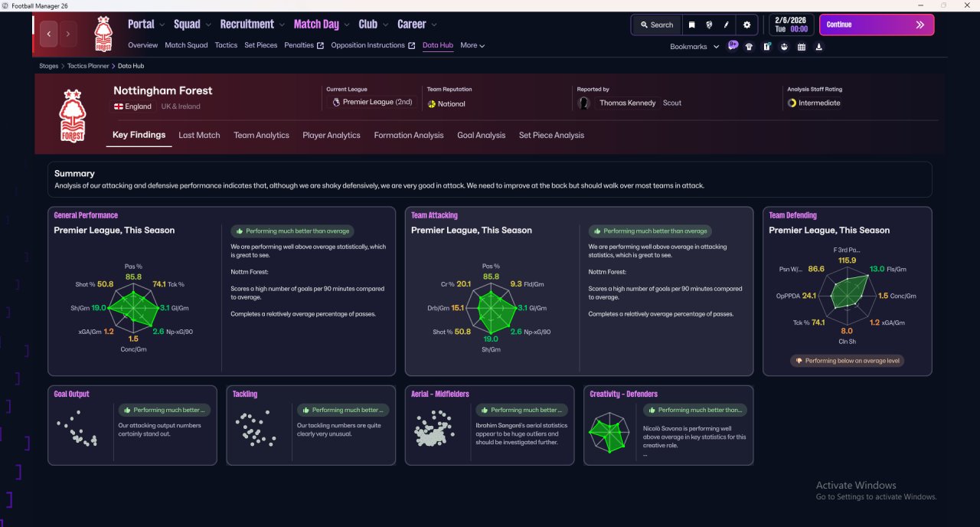Click double-arrow icon on Continue button
Image resolution: width=980 pixels, height=527 pixels.
click(x=920, y=25)
